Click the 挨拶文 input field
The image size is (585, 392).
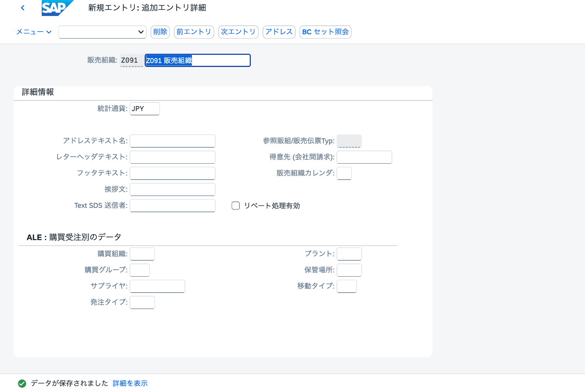point(172,189)
